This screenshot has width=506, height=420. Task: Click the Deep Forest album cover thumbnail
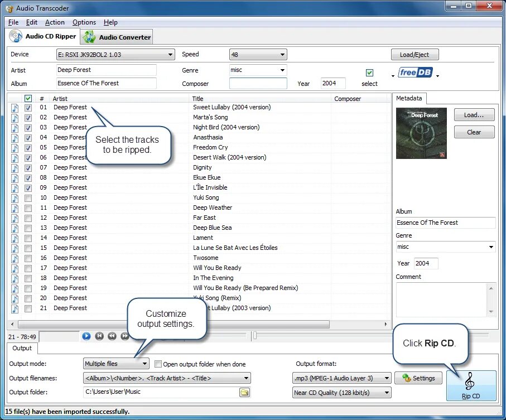(421, 133)
